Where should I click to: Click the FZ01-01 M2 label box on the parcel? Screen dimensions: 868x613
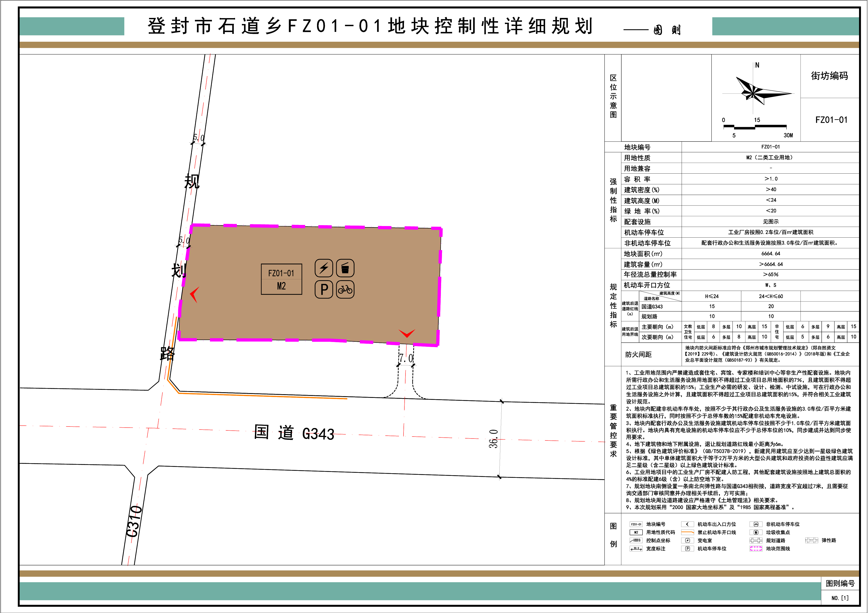[x=281, y=279]
